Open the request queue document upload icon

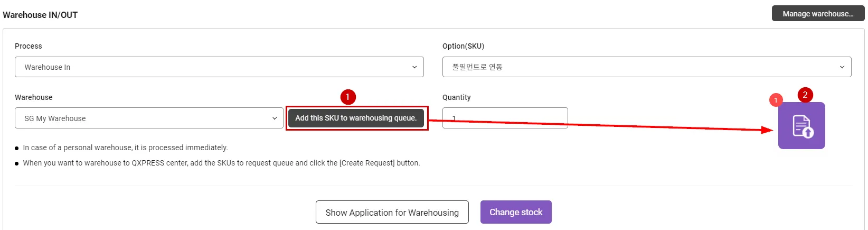[801, 126]
